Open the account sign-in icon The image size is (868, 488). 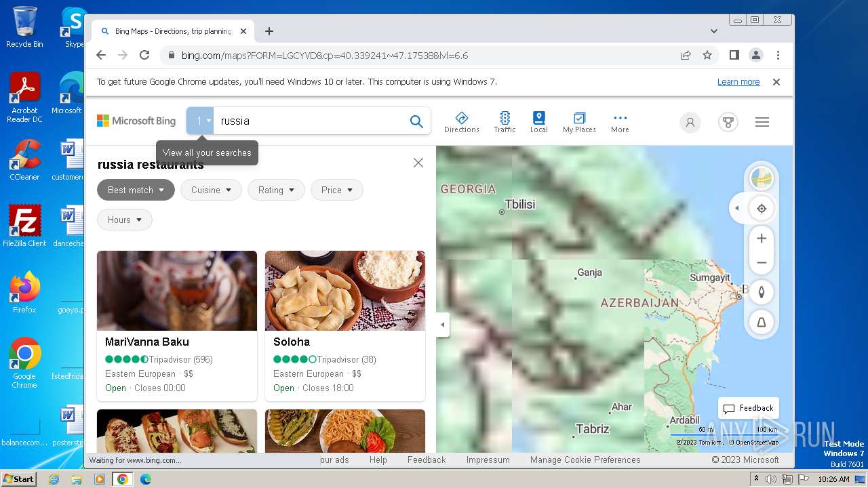690,123
